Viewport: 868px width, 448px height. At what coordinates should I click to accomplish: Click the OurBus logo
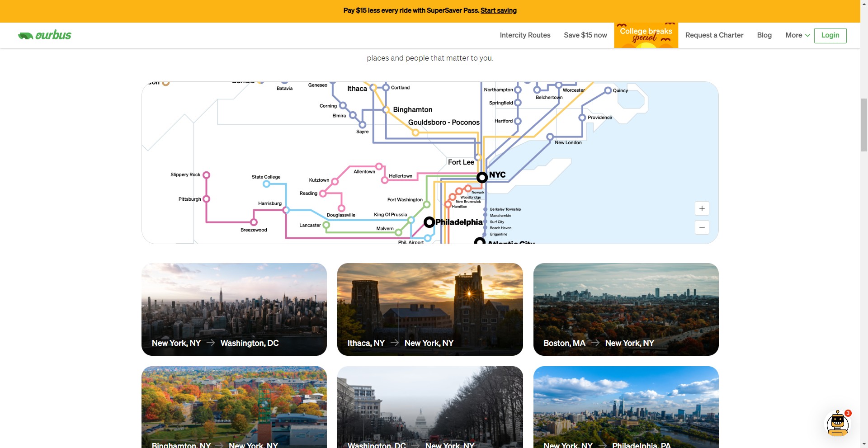pyautogui.click(x=45, y=35)
